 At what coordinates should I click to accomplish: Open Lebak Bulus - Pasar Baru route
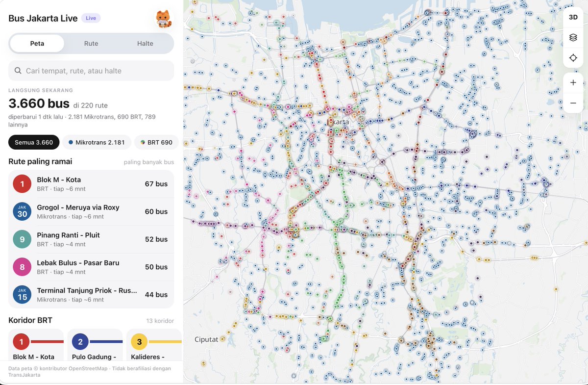[91, 267]
